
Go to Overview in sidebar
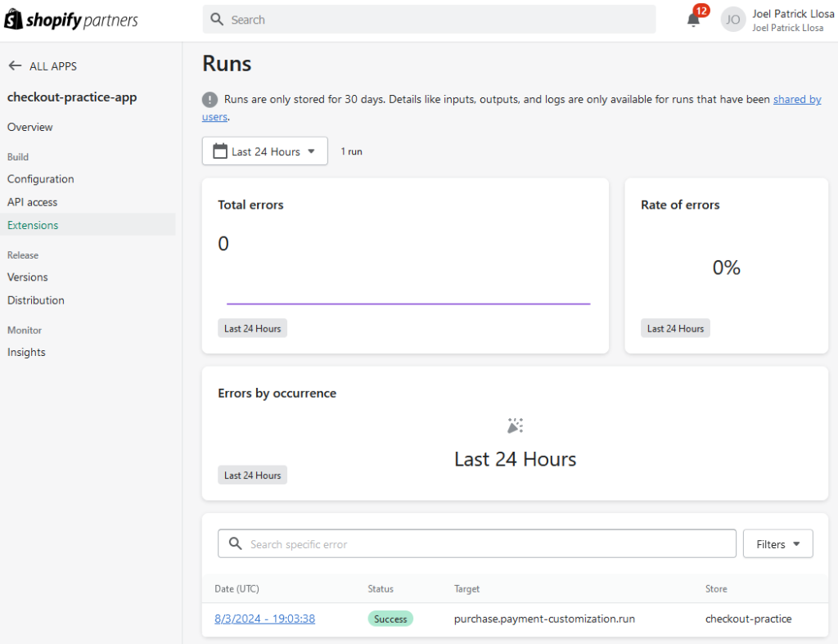(30, 127)
